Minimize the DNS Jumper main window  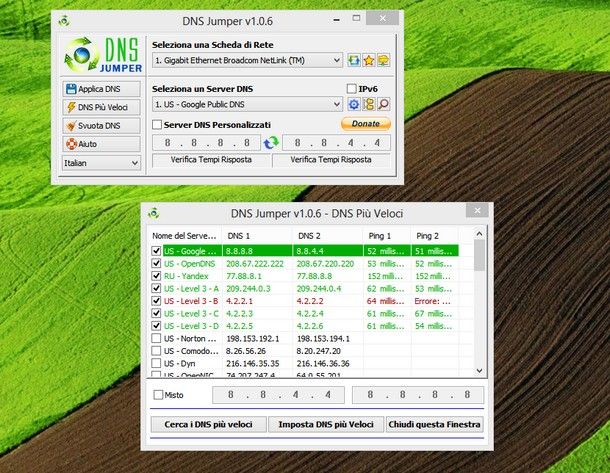[337, 19]
